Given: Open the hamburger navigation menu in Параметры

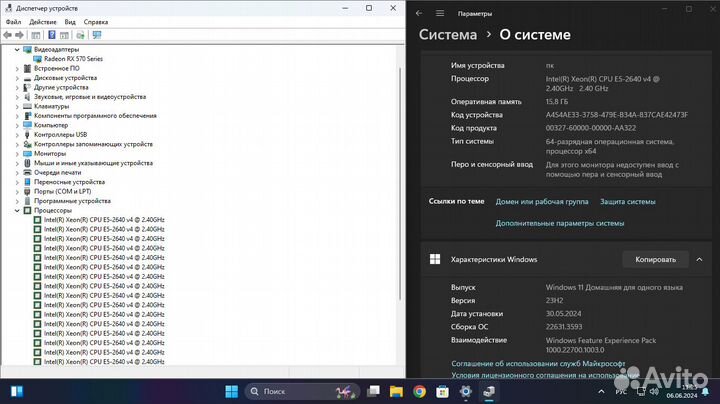Looking at the screenshot, I should [x=440, y=13].
